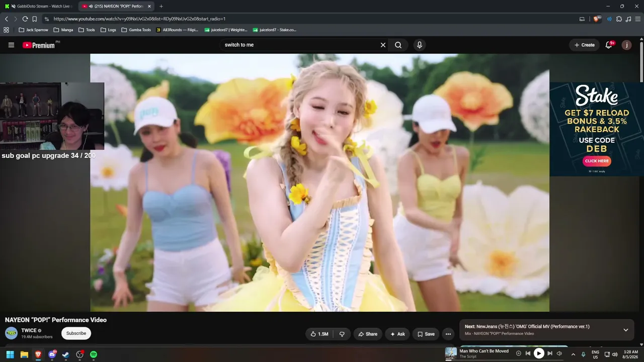Play the taskbar media track

click(539, 353)
